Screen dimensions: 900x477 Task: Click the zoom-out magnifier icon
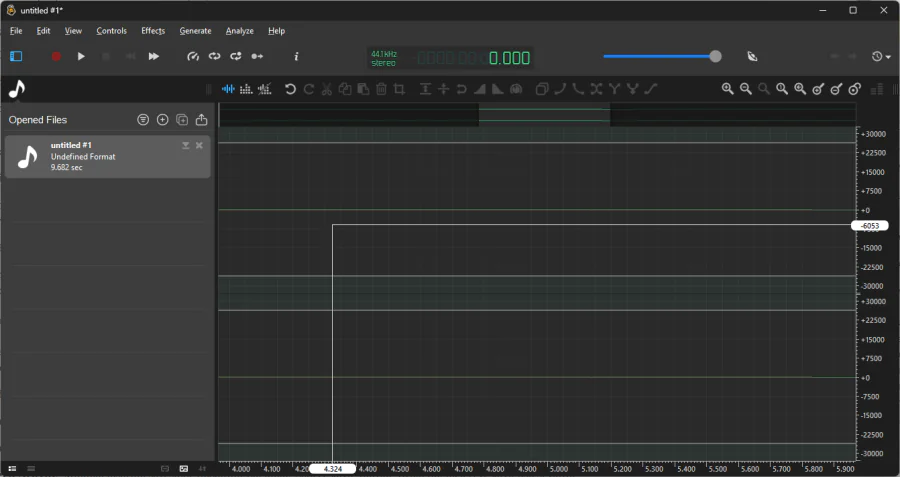point(746,89)
